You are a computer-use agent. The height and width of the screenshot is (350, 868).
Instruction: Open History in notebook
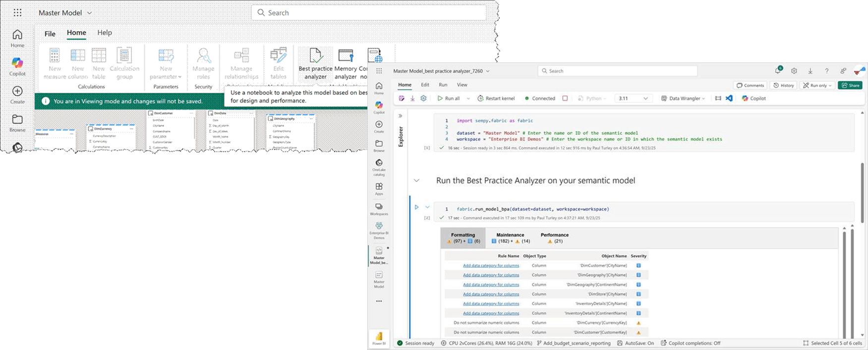784,85
